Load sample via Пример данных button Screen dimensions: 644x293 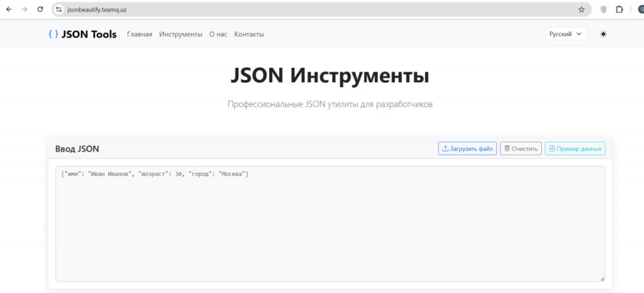click(575, 148)
